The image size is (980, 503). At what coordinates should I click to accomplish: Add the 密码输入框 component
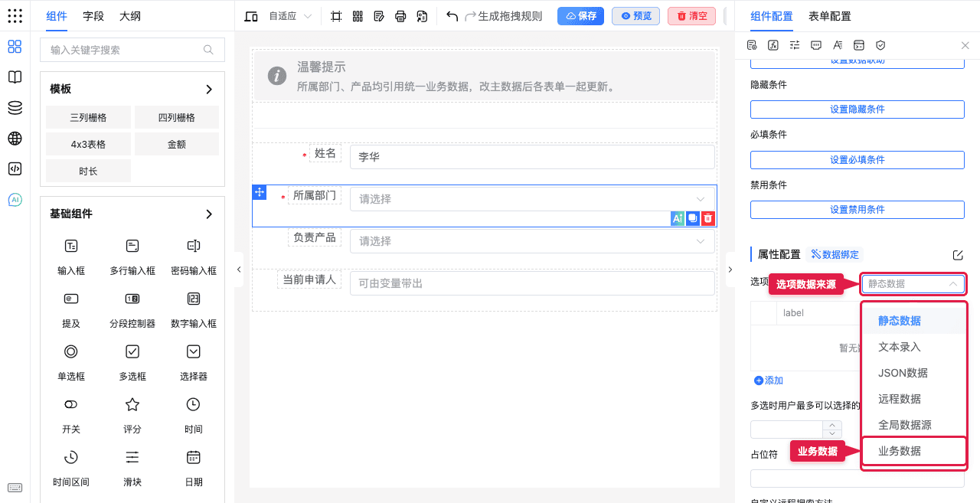194,256
